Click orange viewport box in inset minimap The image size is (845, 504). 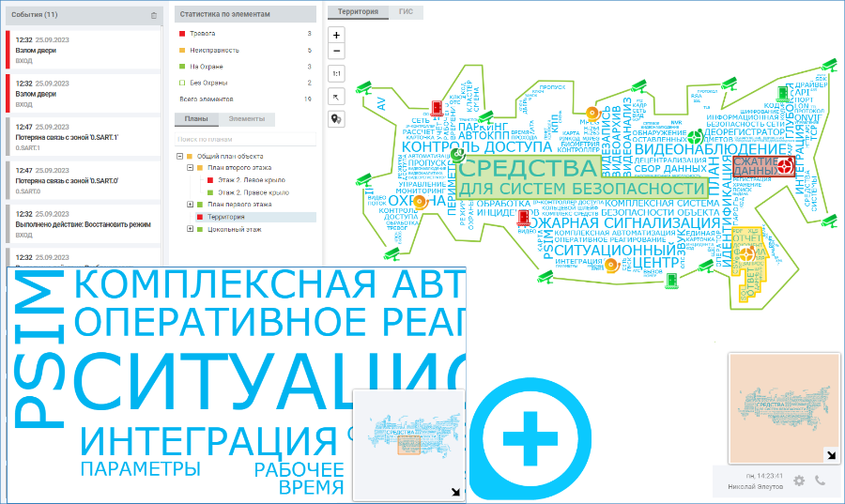click(409, 446)
